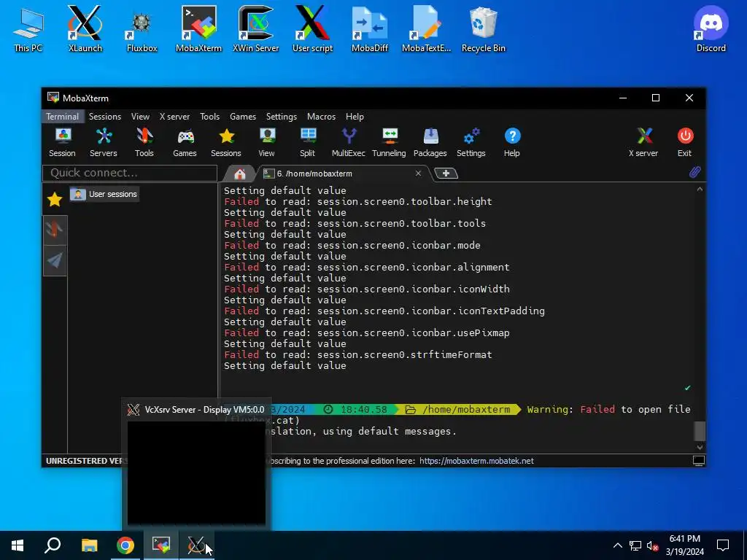Click the muted volume tray icon
This screenshot has height=560, width=747.
(653, 545)
